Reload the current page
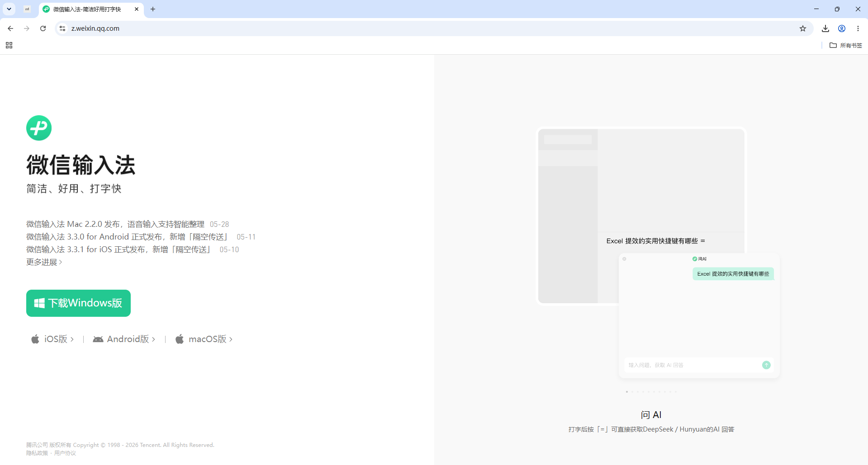This screenshot has height=465, width=868. coord(43,28)
